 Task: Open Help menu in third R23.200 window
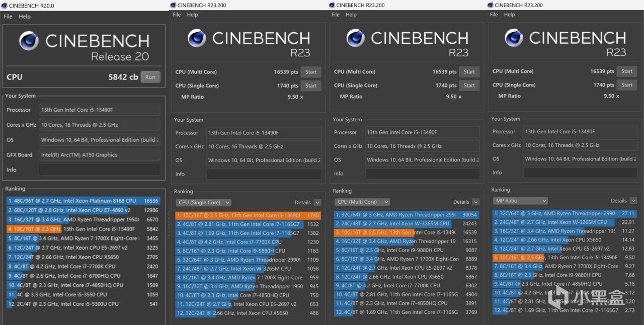coord(509,15)
